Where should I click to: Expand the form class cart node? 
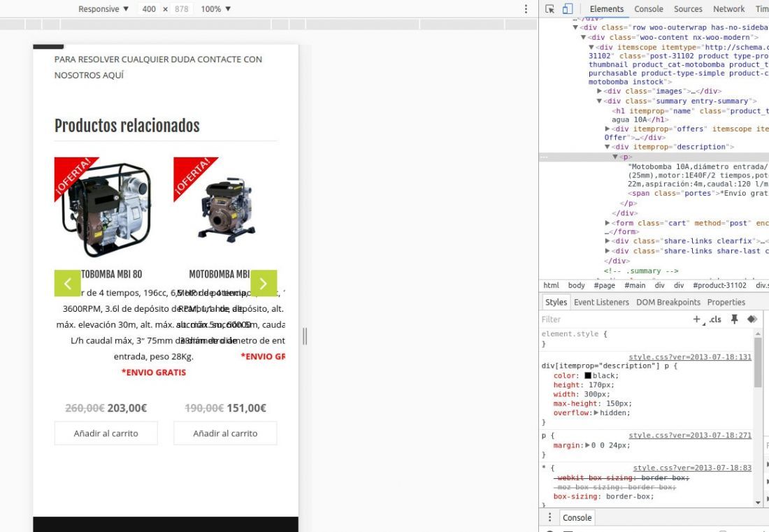607,222
